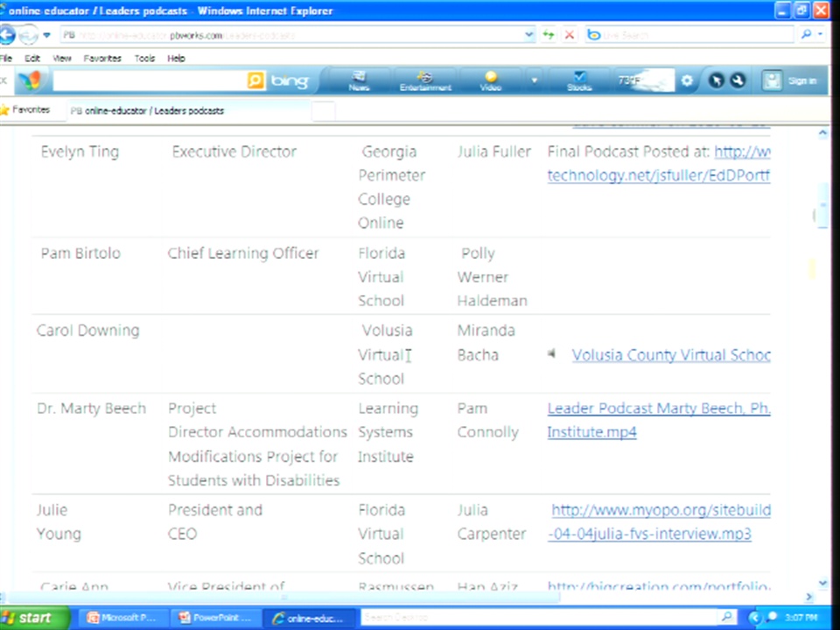Open the Favorites menu
840x630 pixels.
click(x=102, y=59)
